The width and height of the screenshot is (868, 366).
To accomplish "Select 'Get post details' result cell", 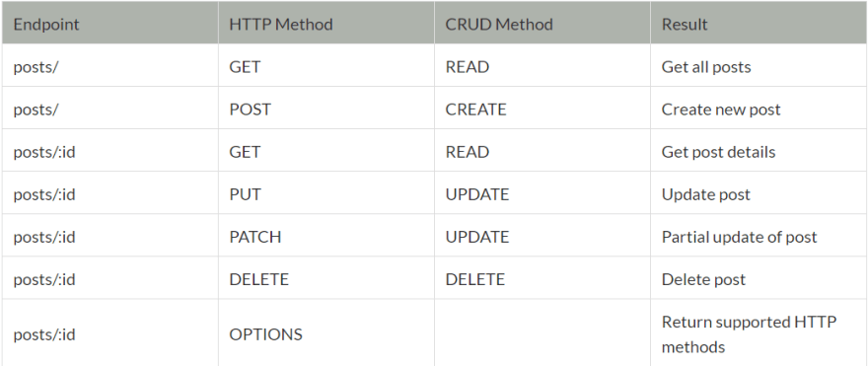I will pos(759,152).
